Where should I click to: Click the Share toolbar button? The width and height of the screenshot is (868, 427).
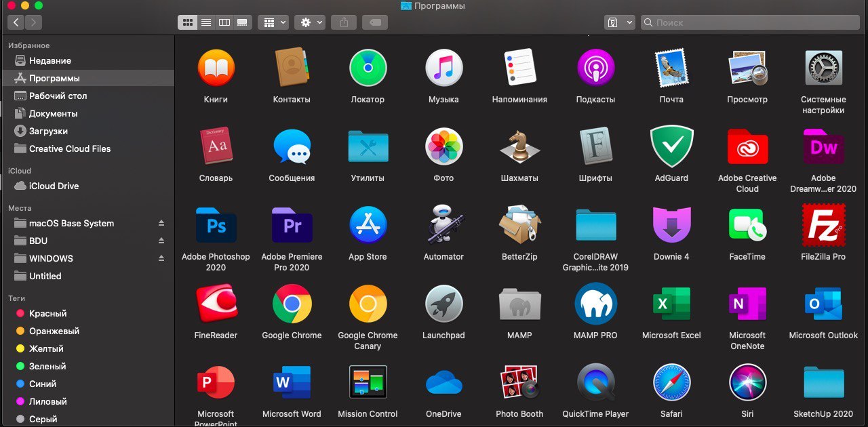(x=344, y=22)
